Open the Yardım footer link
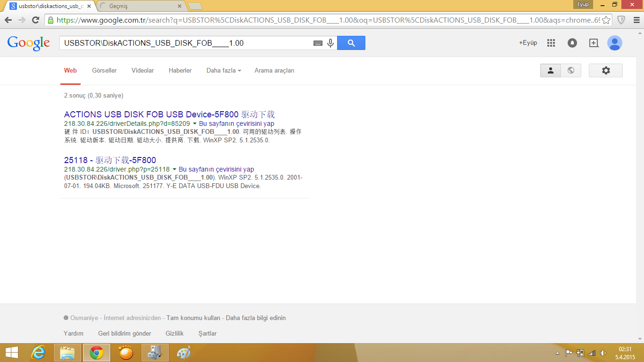This screenshot has width=644, height=362. click(74, 334)
